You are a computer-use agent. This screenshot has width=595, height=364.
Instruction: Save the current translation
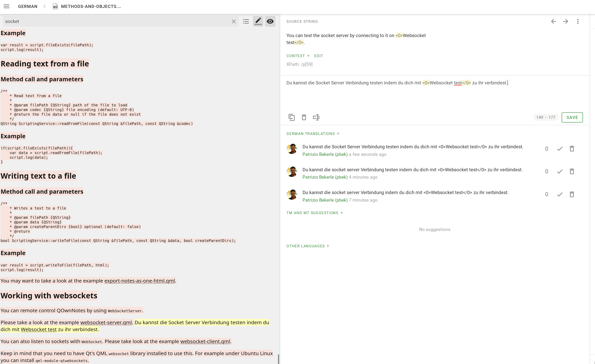click(572, 117)
